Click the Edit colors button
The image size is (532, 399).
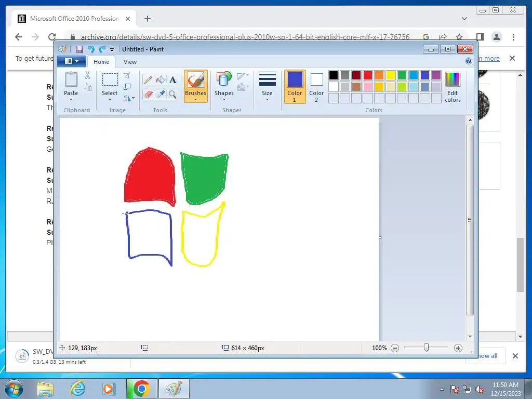453,87
